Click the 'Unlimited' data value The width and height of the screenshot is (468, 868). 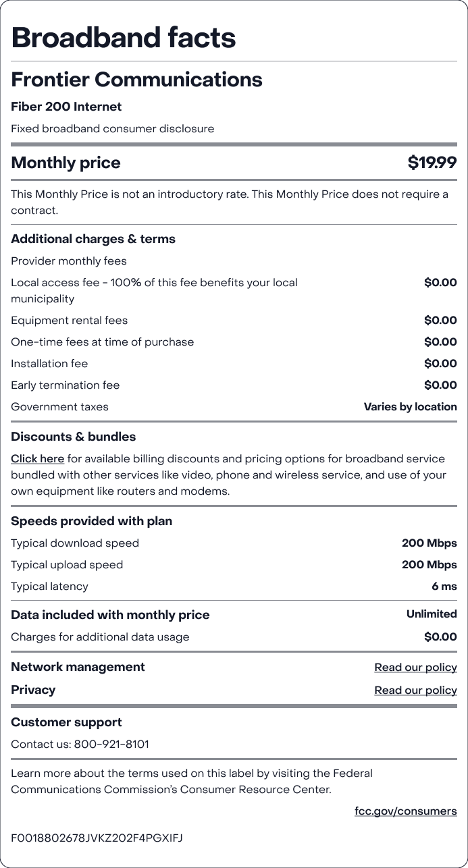click(432, 614)
